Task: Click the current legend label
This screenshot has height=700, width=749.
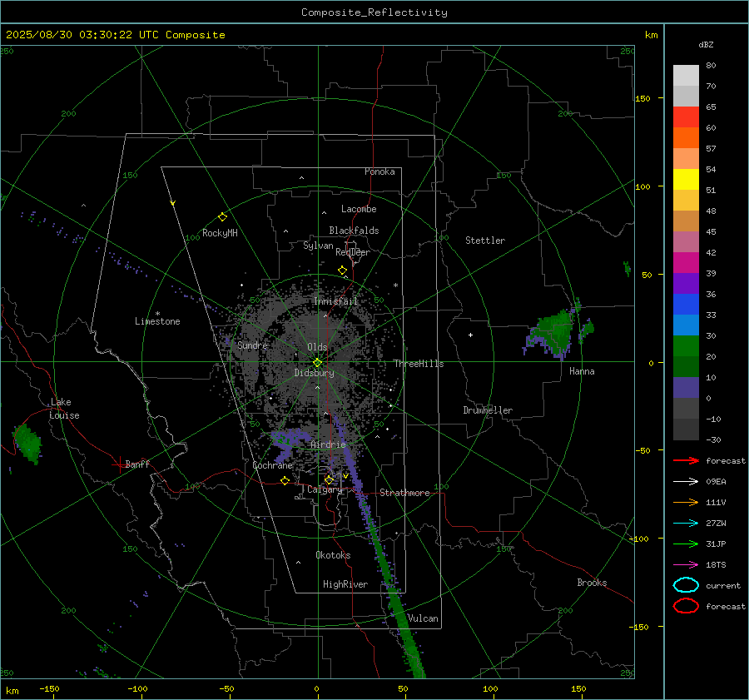Action: click(723, 585)
